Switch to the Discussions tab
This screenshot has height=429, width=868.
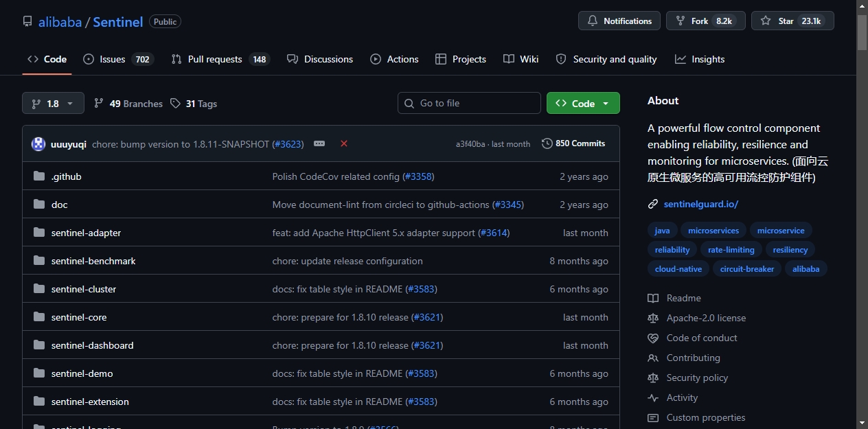pyautogui.click(x=320, y=59)
